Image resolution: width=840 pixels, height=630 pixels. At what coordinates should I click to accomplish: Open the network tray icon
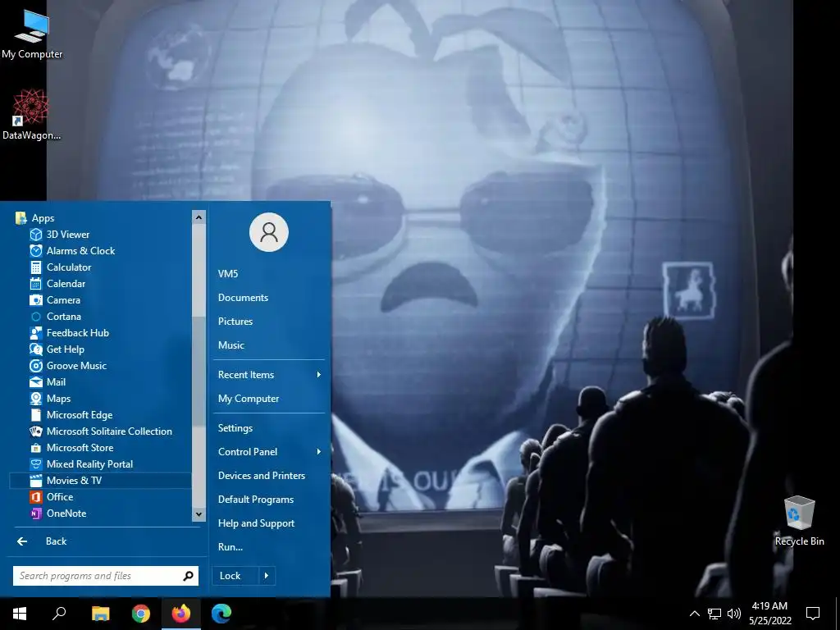[x=714, y=614]
